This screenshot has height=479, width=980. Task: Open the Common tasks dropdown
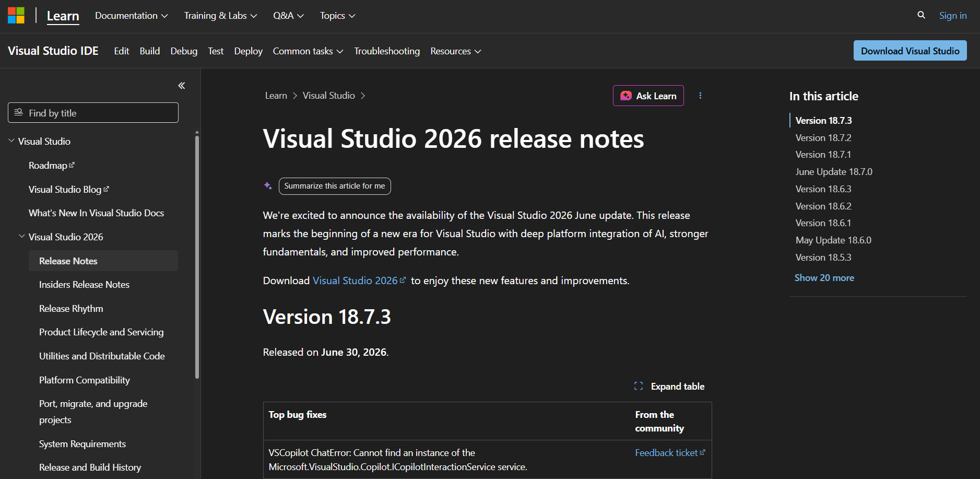(x=308, y=51)
